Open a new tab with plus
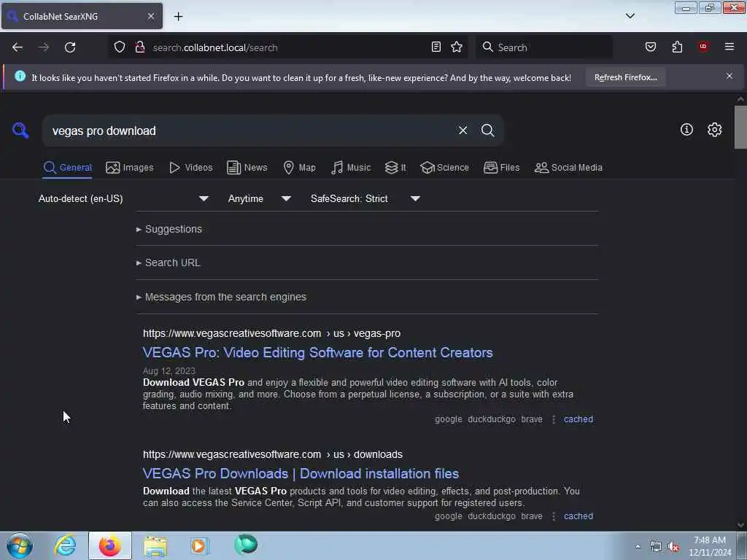The image size is (747, 560). (178, 17)
